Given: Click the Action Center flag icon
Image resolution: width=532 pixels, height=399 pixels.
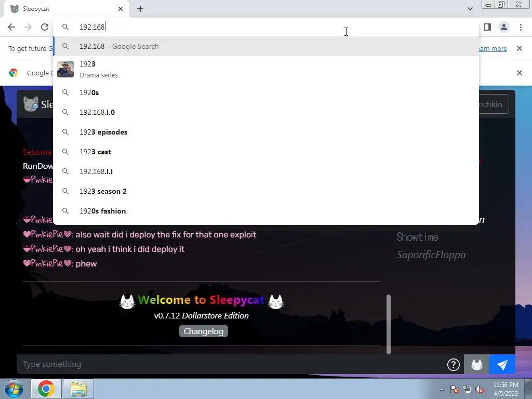Looking at the screenshot, I should click(x=455, y=390).
